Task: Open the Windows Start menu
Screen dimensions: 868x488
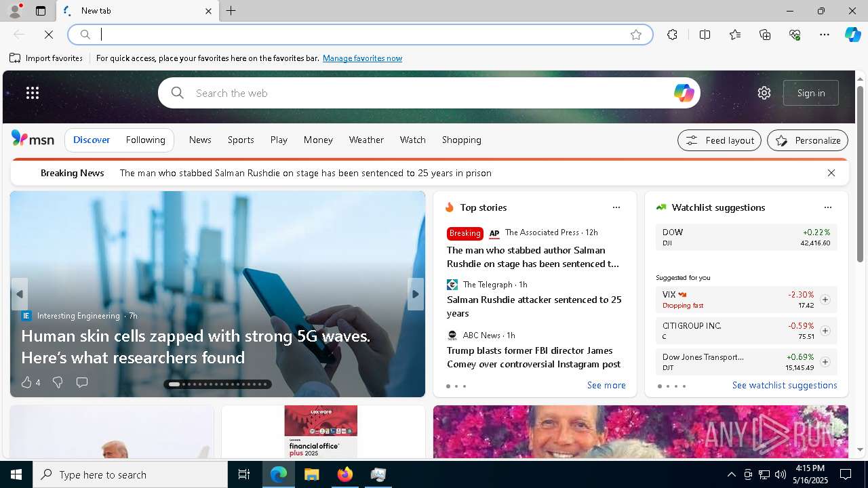Action: [16, 474]
